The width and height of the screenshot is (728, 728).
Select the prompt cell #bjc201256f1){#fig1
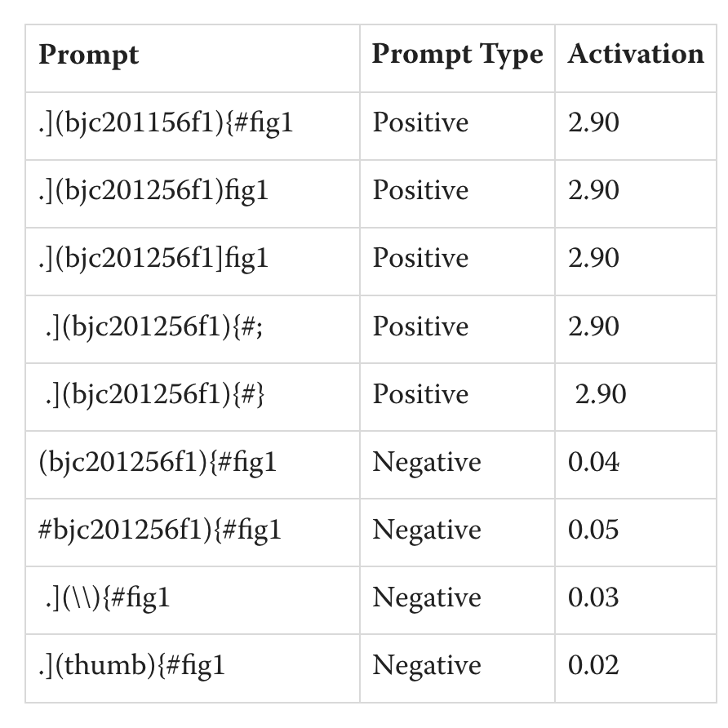point(160,530)
